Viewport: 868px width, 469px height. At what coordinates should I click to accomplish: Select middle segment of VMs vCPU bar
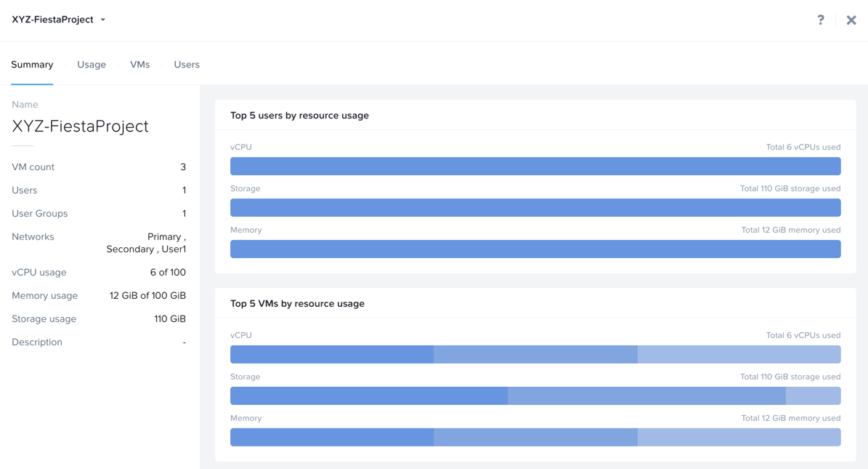pos(536,354)
